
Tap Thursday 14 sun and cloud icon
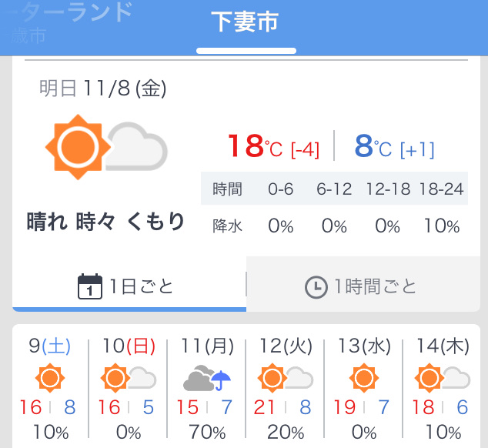(x=443, y=378)
